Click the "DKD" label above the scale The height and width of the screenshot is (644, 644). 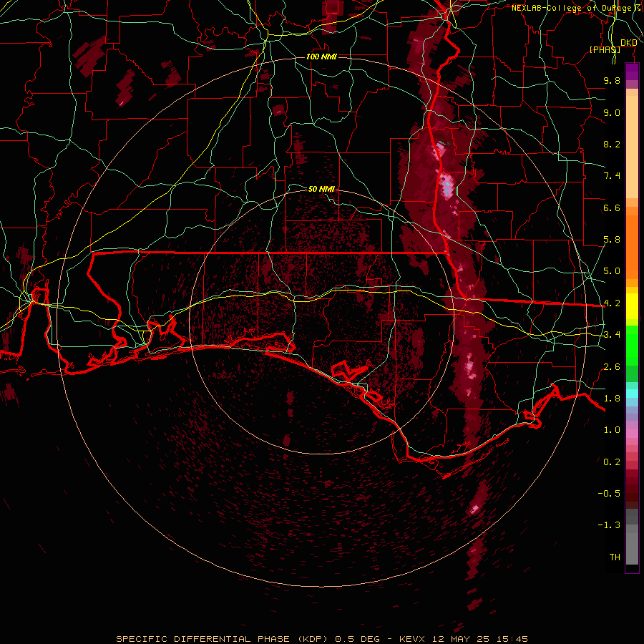[x=629, y=43]
